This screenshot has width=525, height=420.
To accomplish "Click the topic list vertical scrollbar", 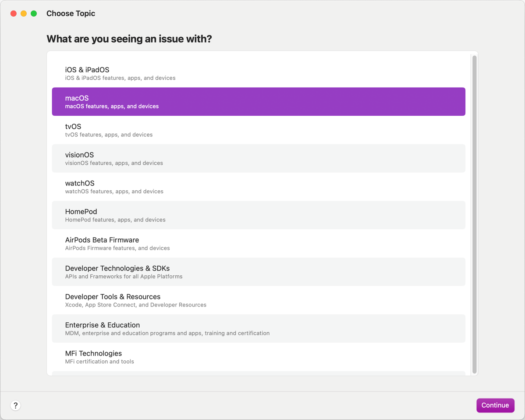I will 474,214.
